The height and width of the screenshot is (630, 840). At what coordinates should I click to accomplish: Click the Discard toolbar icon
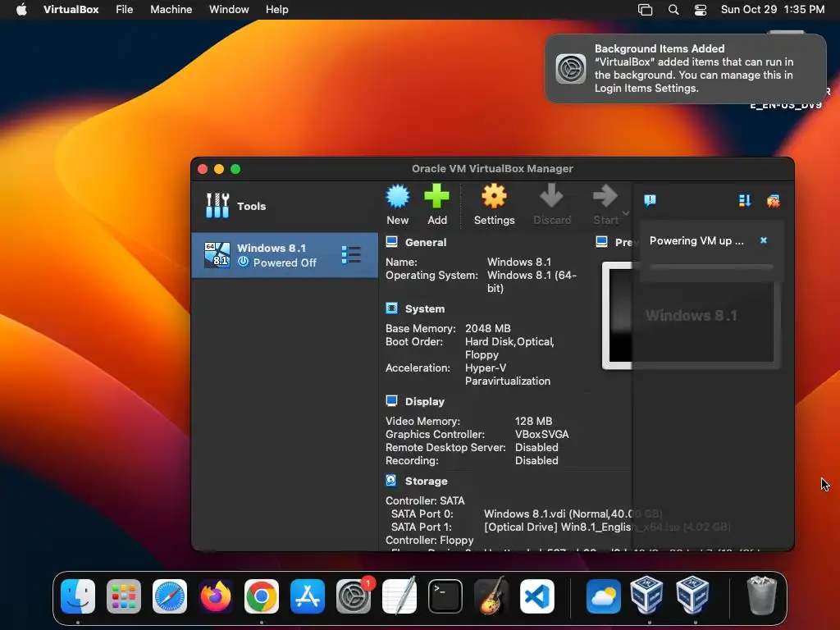click(x=551, y=197)
